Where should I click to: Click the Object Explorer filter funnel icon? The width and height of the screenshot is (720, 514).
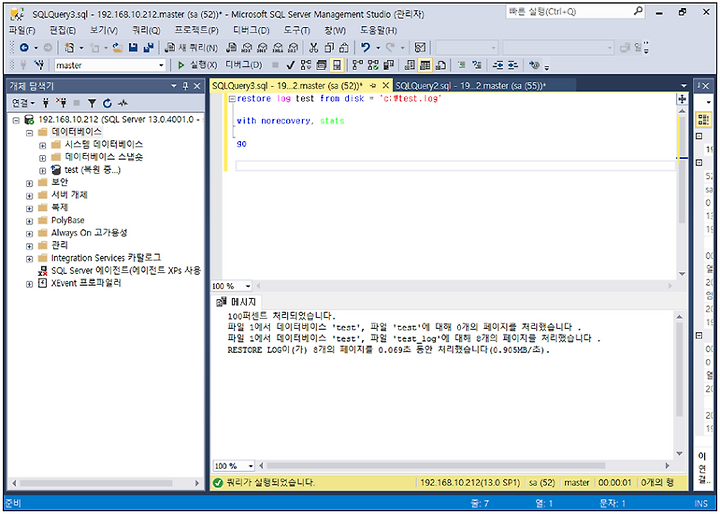[x=92, y=103]
